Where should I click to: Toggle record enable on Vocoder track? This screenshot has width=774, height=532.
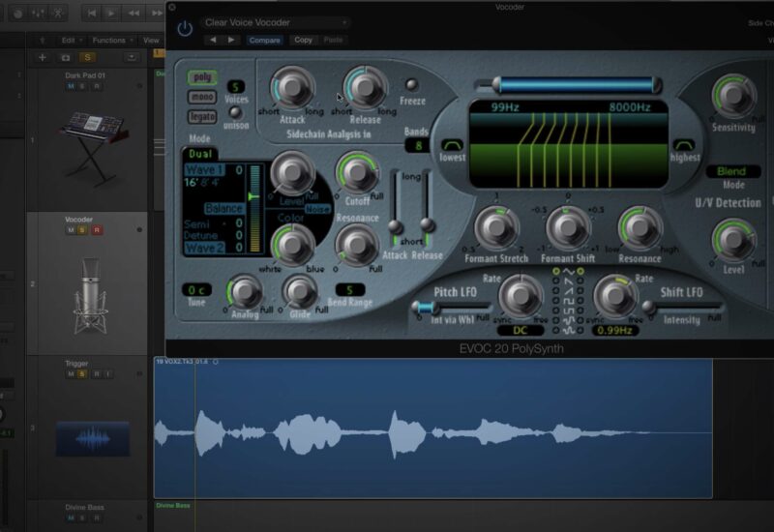click(97, 230)
